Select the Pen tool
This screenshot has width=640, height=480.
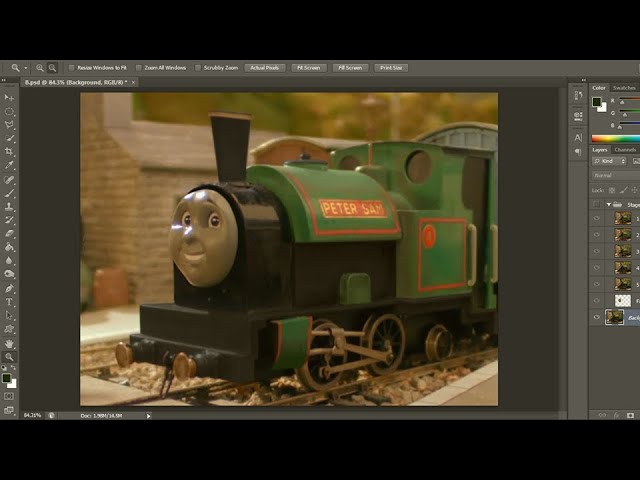[x=9, y=289]
